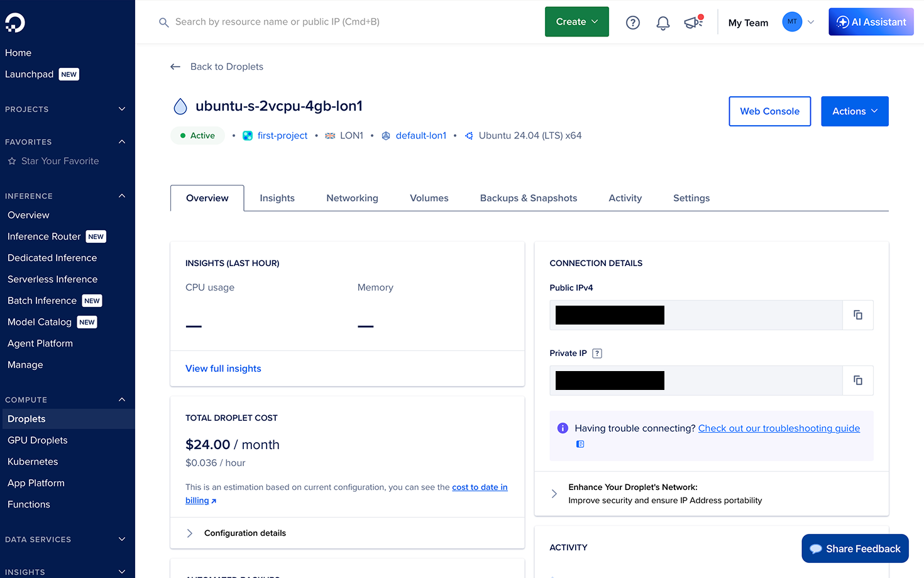Open Launchpad in sidebar
The width and height of the screenshot is (924, 578).
pos(30,74)
